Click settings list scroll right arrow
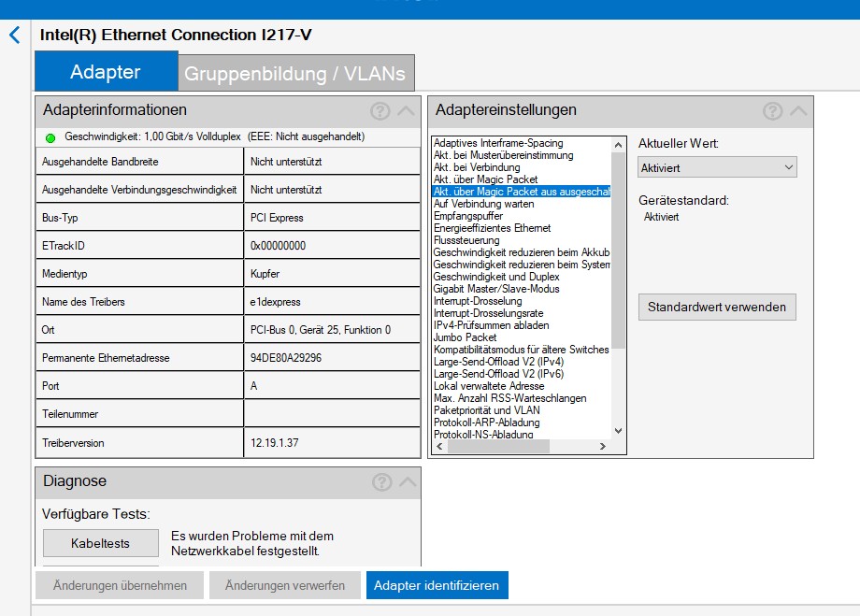860x616 pixels. point(603,447)
